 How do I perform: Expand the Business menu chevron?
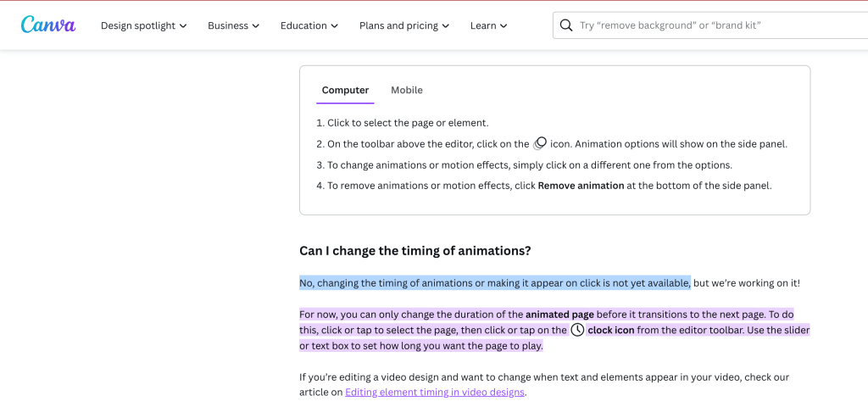[256, 26]
